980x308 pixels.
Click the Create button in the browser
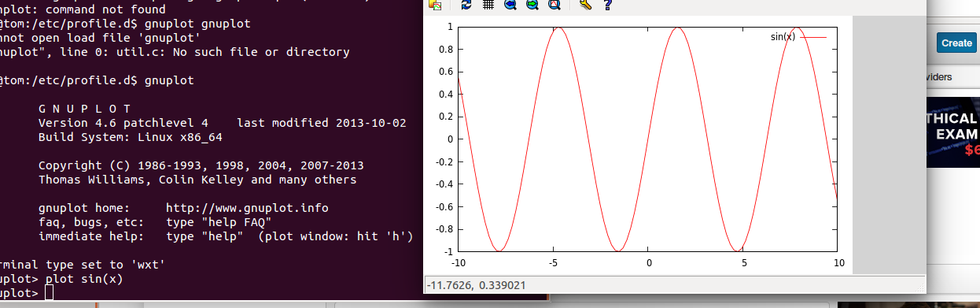point(956,43)
